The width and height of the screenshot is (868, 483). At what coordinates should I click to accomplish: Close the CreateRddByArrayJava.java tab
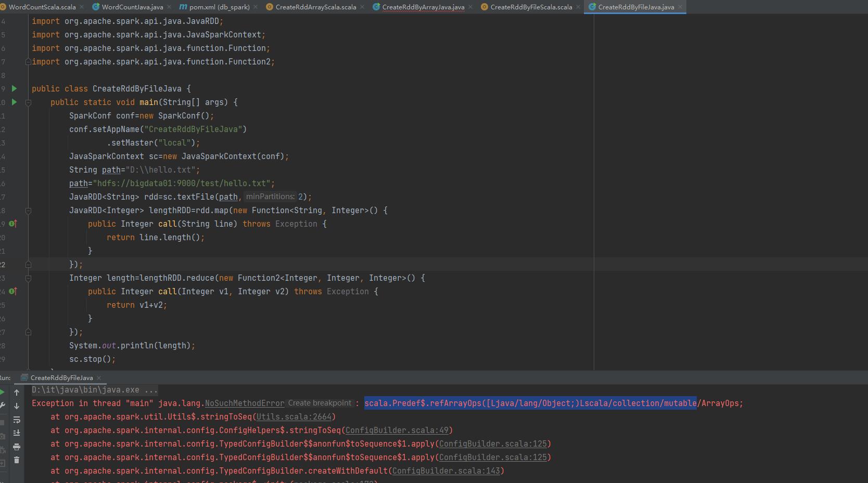coord(470,7)
